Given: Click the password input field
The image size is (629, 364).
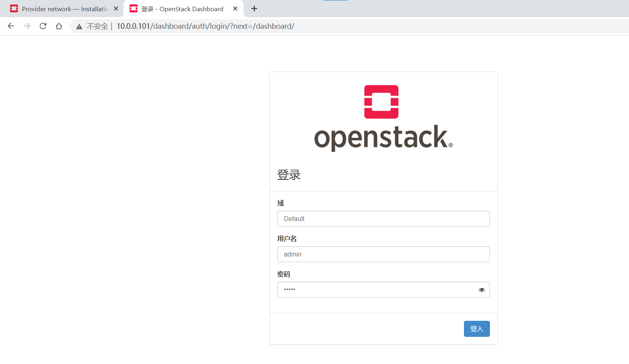Looking at the screenshot, I should [x=384, y=290].
